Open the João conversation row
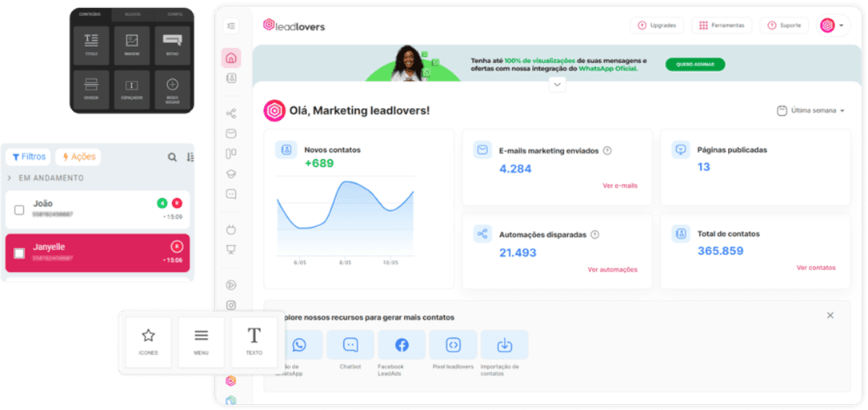868x410 pixels. (98, 209)
